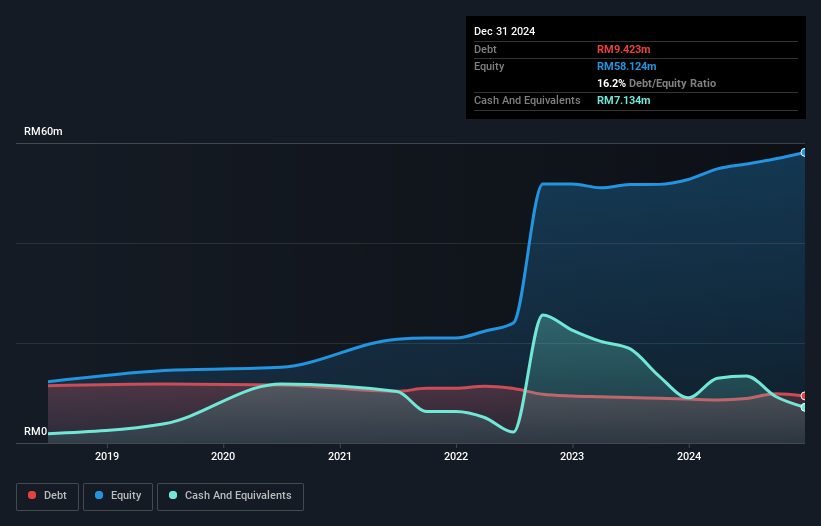Click the RM58.124m equity value

[x=627, y=66]
